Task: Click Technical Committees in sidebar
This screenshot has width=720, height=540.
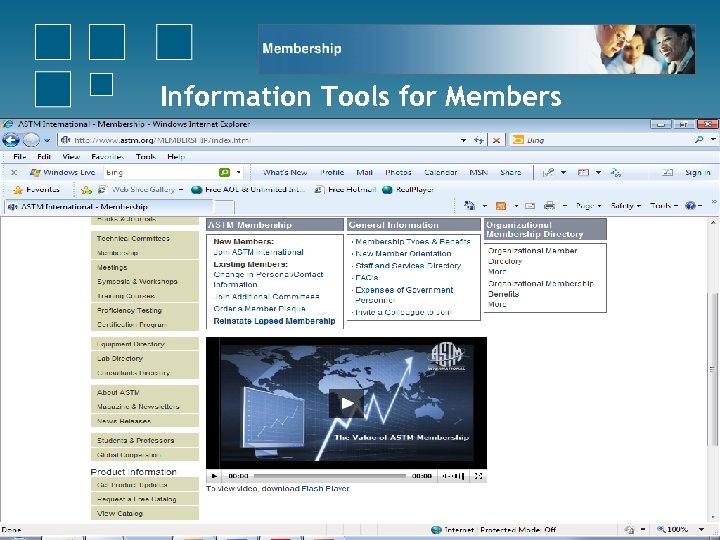Action: 133,238
